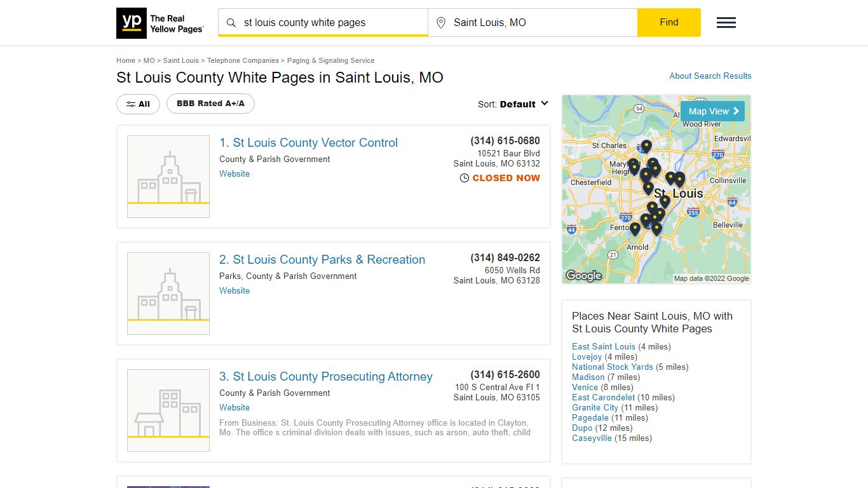Open East Saint Louis nearby place

pyautogui.click(x=604, y=346)
